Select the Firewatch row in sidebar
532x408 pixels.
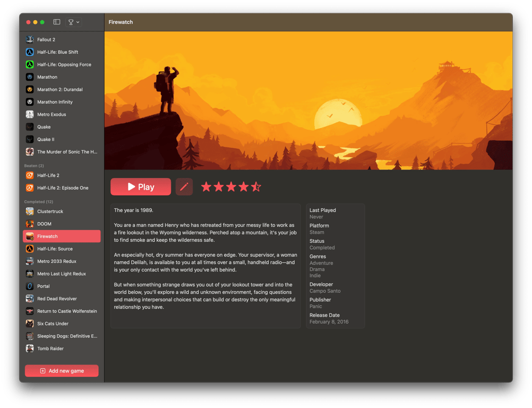(62, 236)
